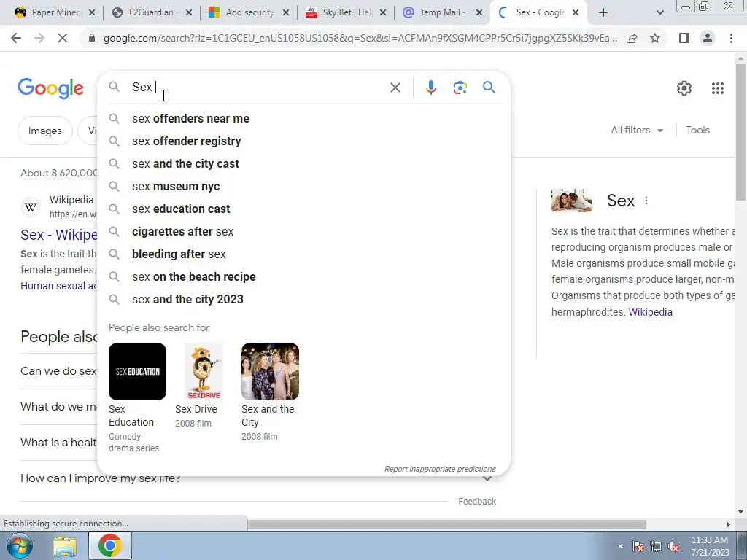747x560 pixels.
Task: Open the Chrome profile avatar menu
Action: (x=708, y=38)
